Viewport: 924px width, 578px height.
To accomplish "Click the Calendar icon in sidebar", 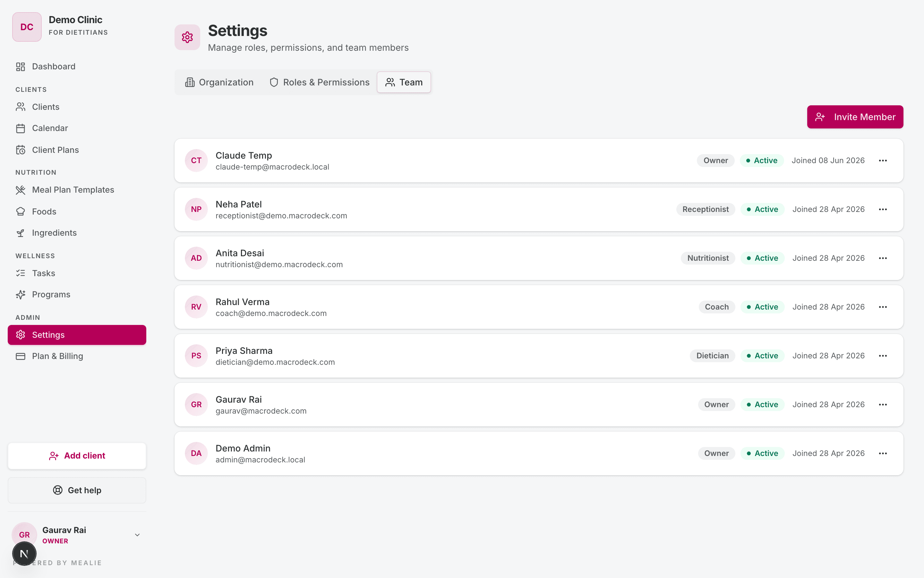I will click(x=21, y=128).
